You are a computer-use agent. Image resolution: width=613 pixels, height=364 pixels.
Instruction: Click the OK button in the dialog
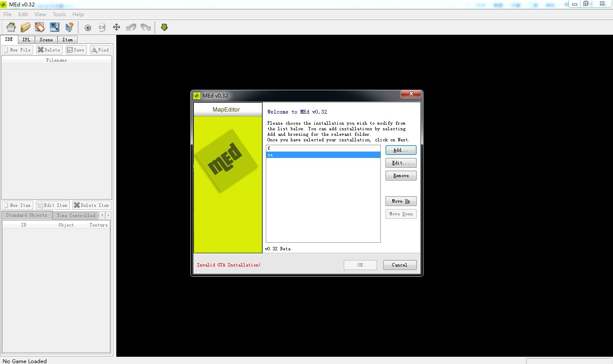pos(360,265)
